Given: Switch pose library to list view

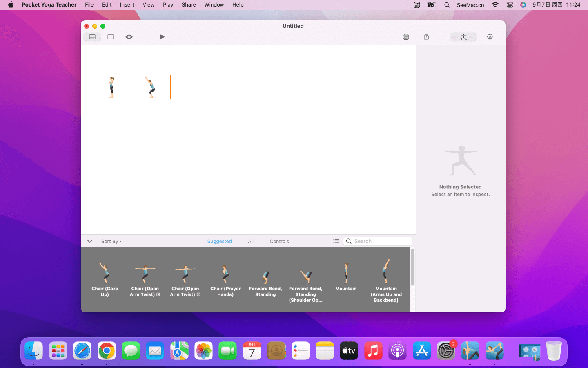Looking at the screenshot, I should tap(336, 241).
